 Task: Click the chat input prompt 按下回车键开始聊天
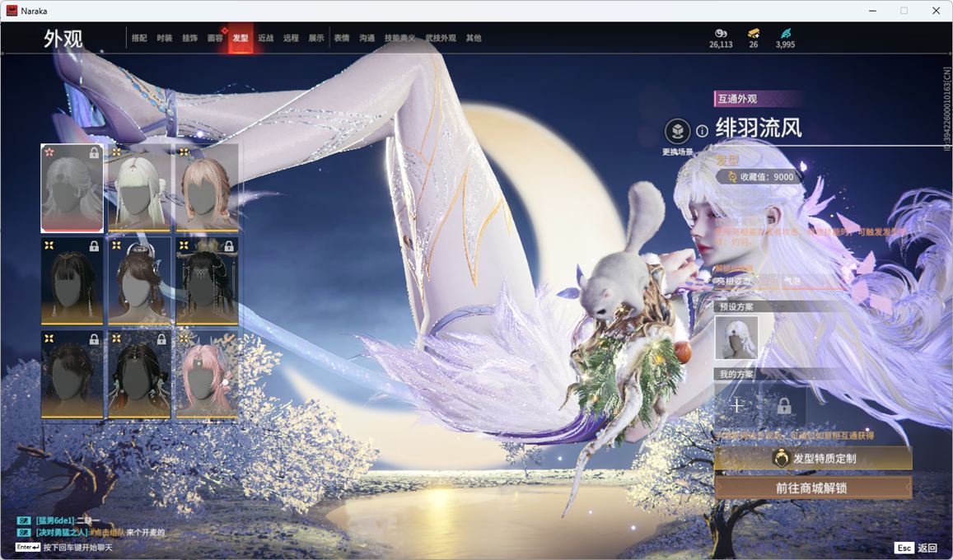(78, 548)
